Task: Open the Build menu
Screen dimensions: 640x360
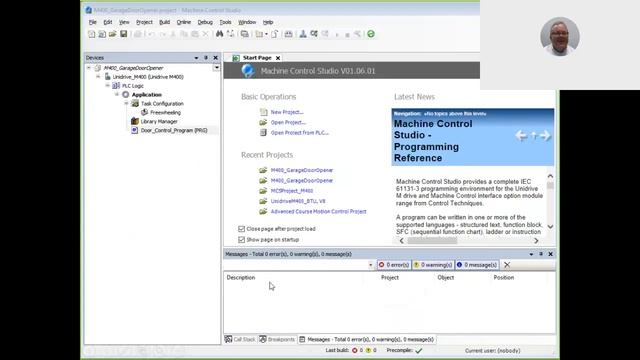Action: point(164,22)
